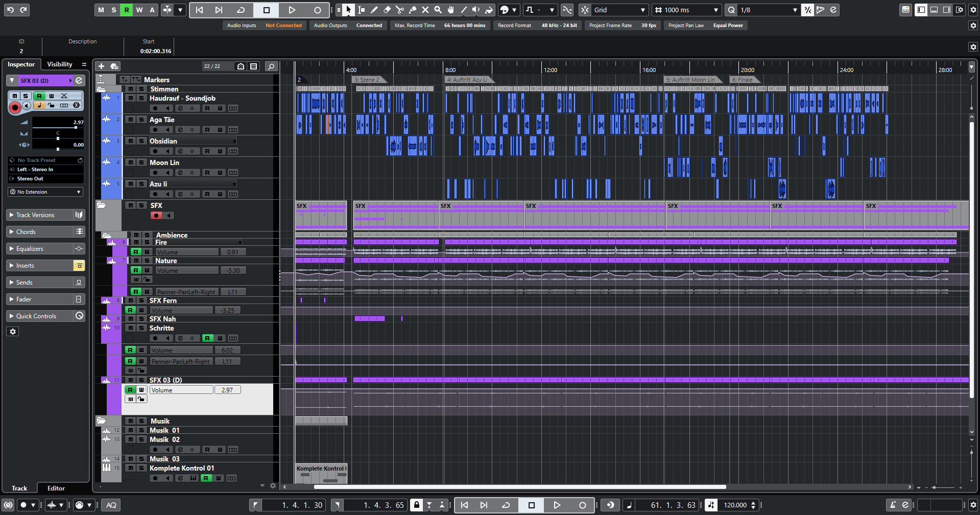Click the Left - Stereo In input routing
Image resolution: width=980 pixels, height=515 pixels.
coord(45,169)
